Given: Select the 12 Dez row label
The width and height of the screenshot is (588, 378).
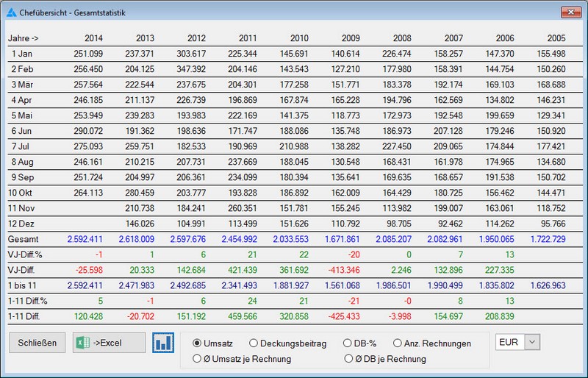Looking at the screenshot, I should coord(24,223).
